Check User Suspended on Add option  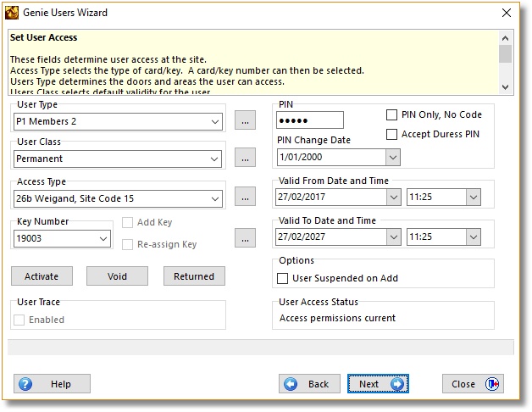click(284, 278)
